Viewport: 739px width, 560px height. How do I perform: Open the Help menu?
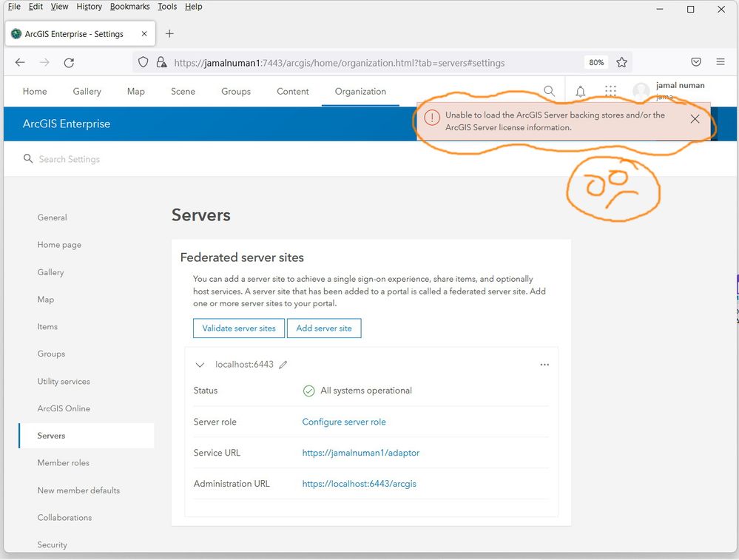click(193, 7)
